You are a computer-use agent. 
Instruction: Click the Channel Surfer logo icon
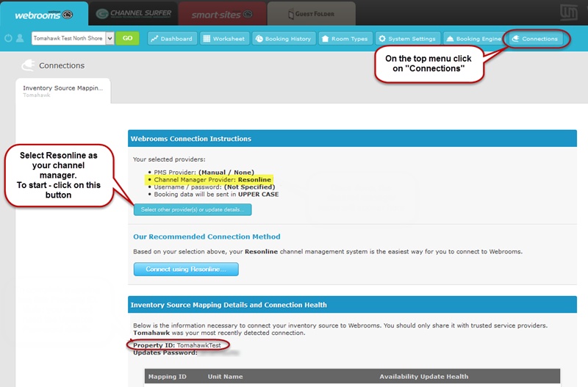(x=102, y=14)
